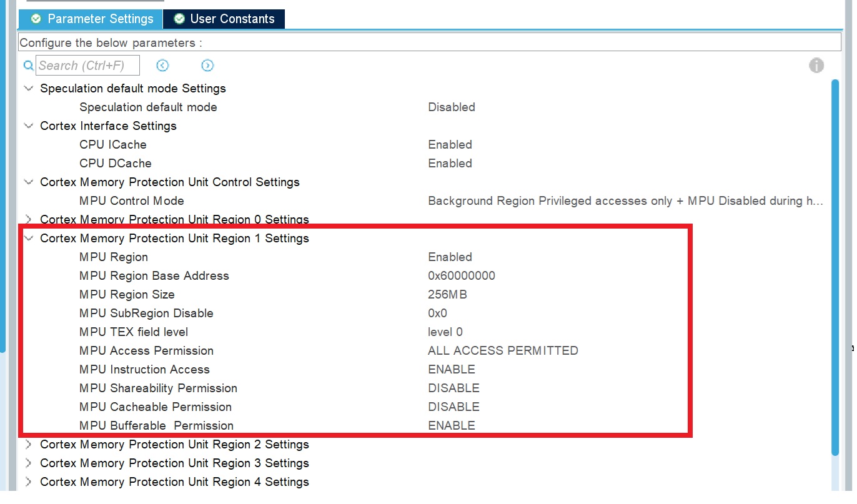Select the MPU Control Mode label
Screen dimensions: 857x504
(x=132, y=200)
